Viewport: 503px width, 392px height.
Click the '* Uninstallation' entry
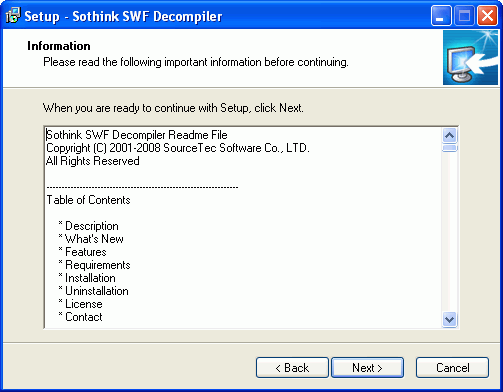(93, 291)
